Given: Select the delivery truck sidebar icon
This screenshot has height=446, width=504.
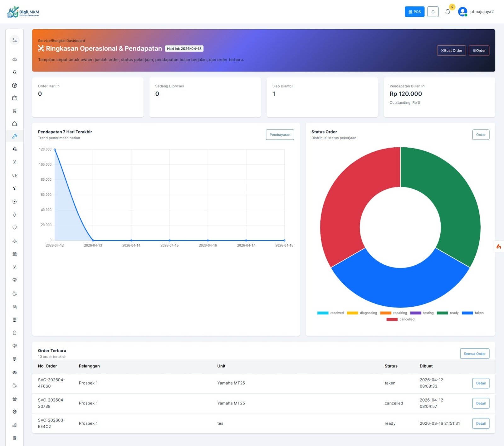Looking at the screenshot, I should click(14, 175).
